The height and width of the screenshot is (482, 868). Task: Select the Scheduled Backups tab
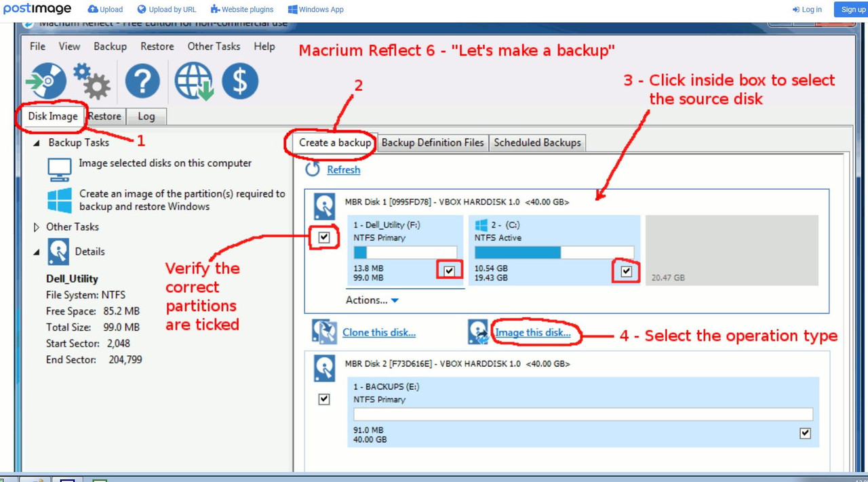537,142
